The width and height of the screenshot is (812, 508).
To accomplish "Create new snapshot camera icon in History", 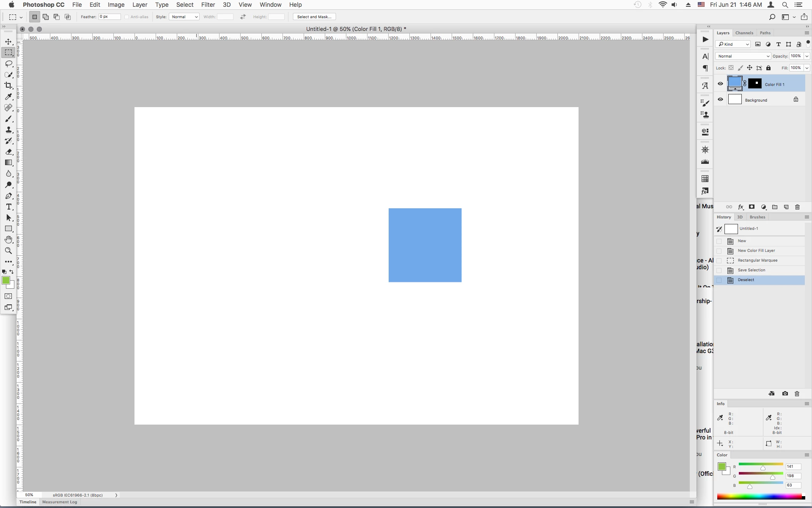I will (x=785, y=394).
